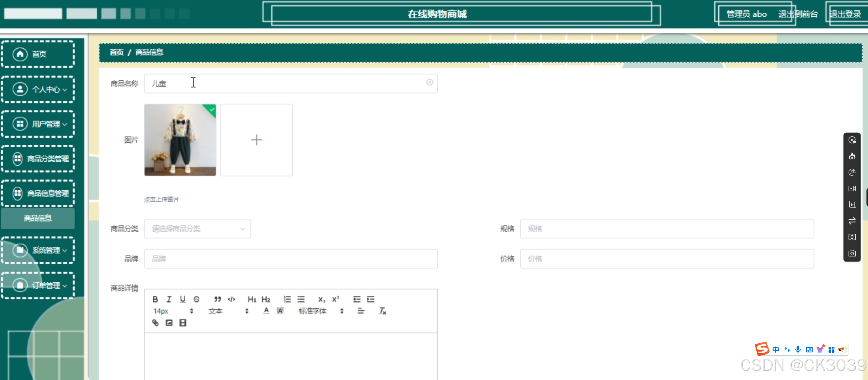Click the plus box to upload an image
This screenshot has width=868, height=380.
tap(256, 140)
